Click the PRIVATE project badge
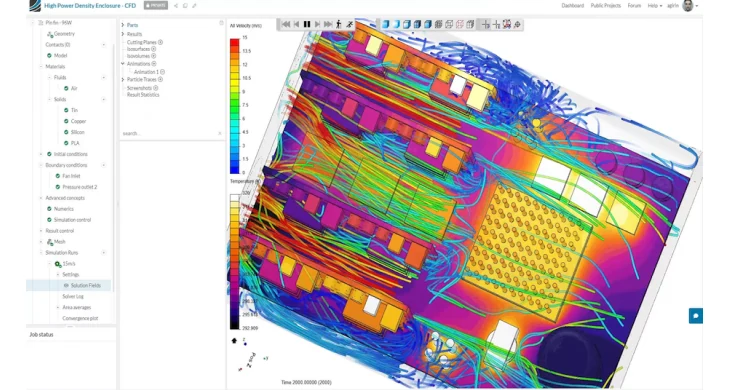730x390 pixels. 155,6
